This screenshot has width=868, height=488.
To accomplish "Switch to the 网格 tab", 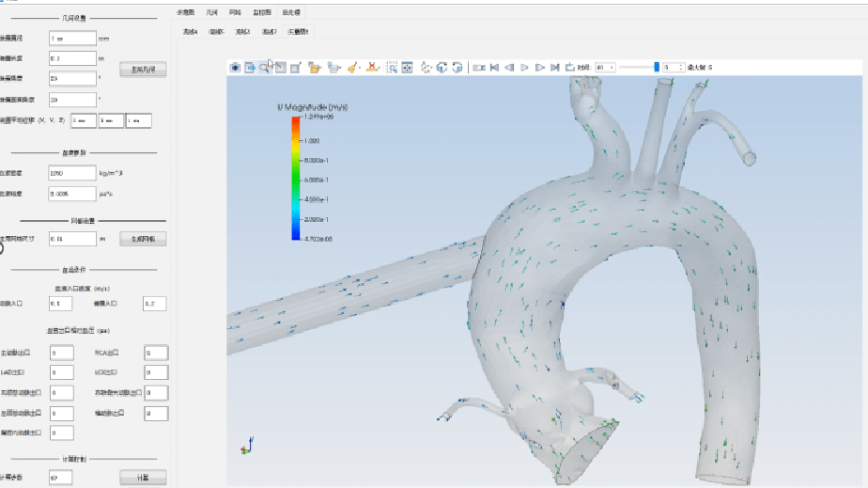I will (x=235, y=12).
